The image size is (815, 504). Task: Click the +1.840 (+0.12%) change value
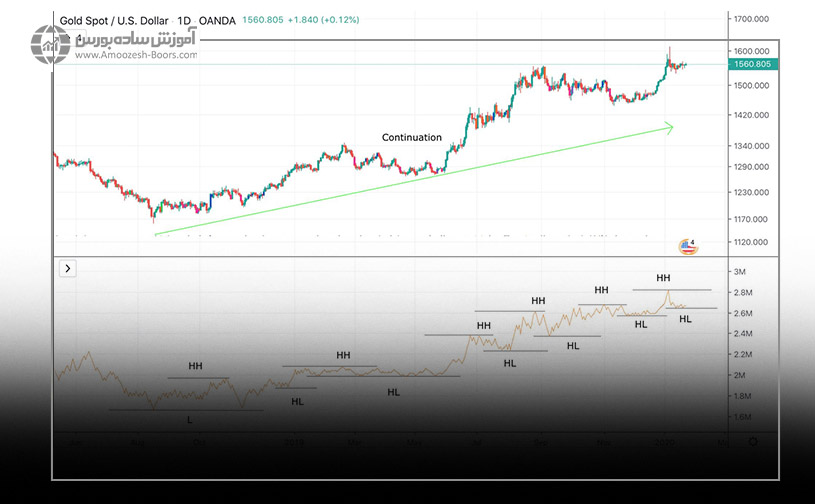click(x=317, y=20)
